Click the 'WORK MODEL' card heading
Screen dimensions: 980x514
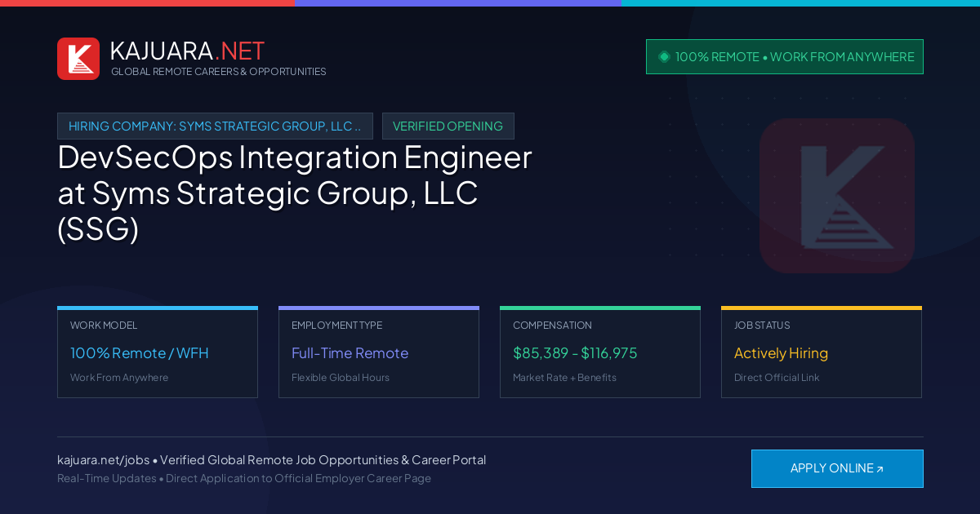104,326
